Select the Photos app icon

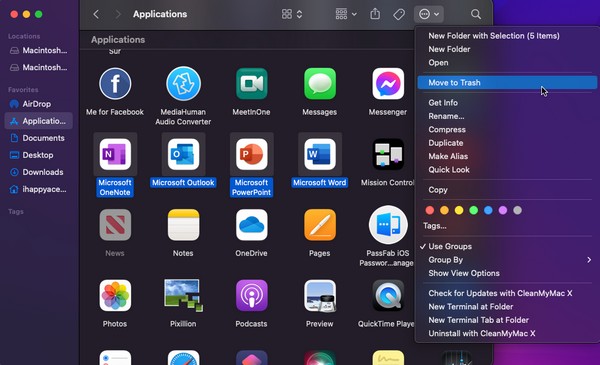pos(115,295)
